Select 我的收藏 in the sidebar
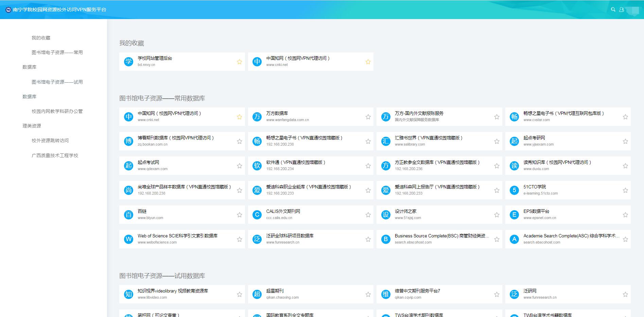 point(41,38)
